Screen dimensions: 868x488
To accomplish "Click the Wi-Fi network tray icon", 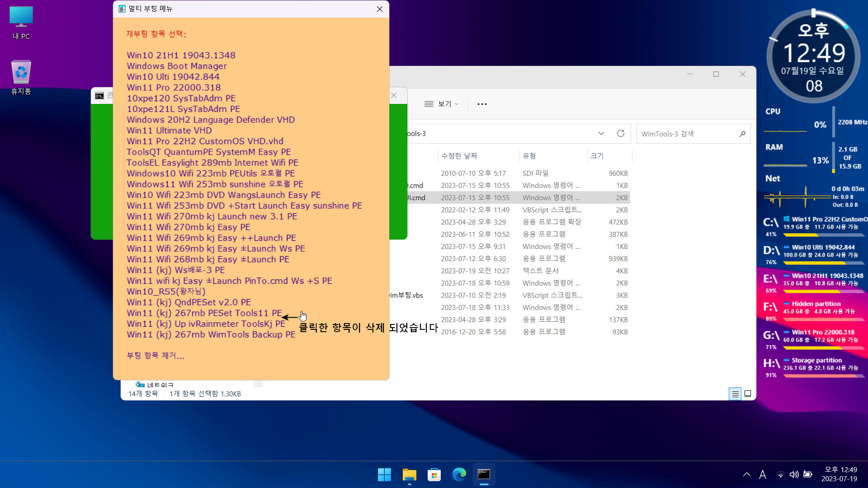I will 780,474.
